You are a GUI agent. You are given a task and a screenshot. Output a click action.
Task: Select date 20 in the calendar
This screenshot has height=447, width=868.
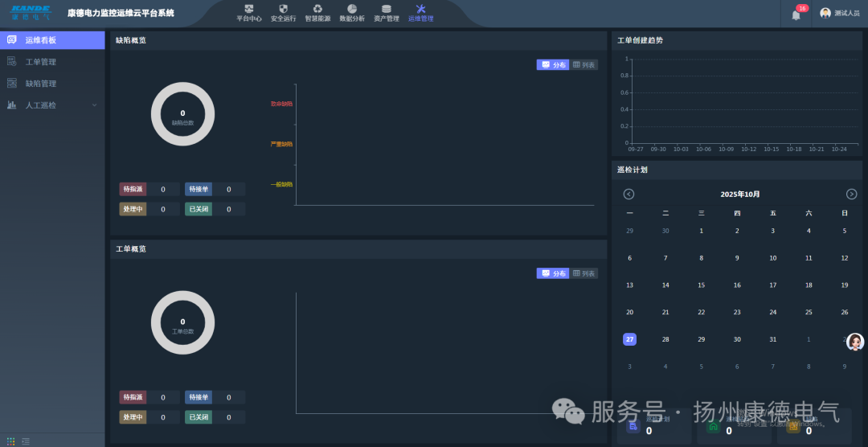tap(629, 313)
